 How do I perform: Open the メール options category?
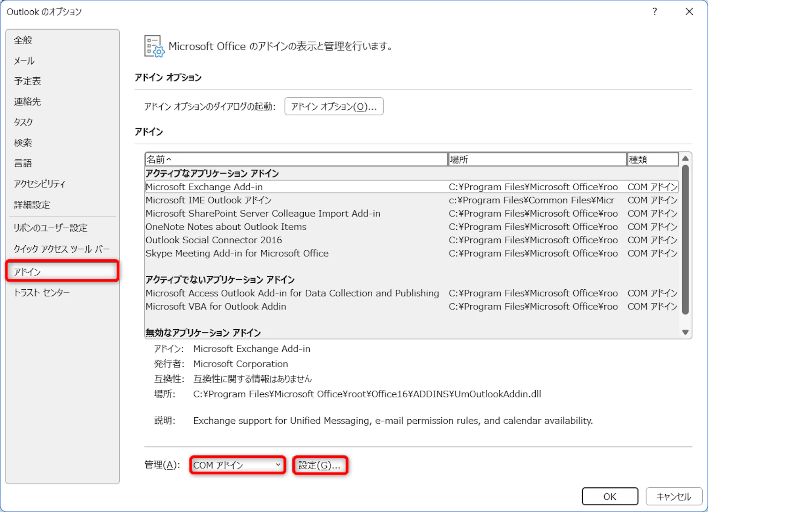pyautogui.click(x=25, y=61)
